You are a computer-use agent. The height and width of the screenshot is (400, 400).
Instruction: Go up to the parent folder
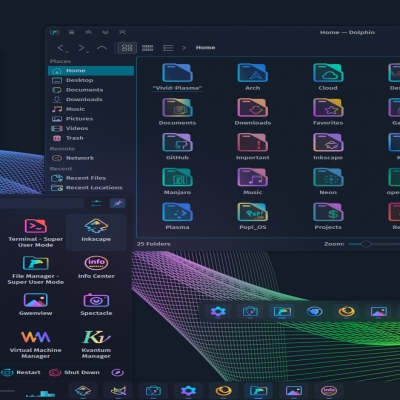(102, 48)
